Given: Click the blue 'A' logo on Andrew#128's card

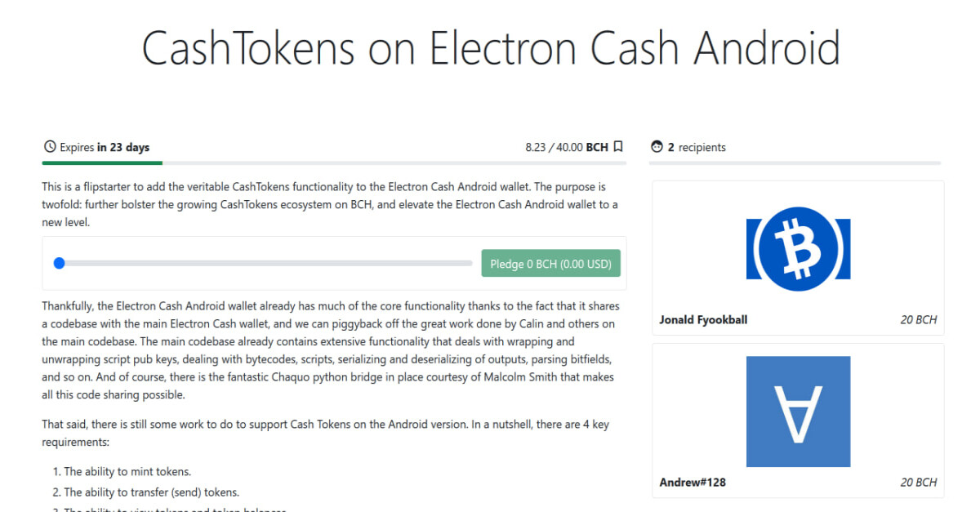Looking at the screenshot, I should point(798,411).
